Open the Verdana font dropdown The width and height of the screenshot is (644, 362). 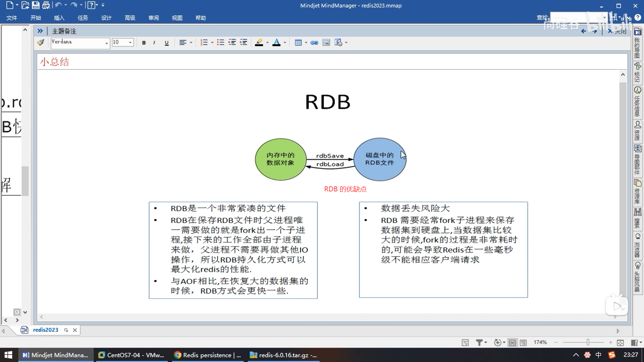106,43
